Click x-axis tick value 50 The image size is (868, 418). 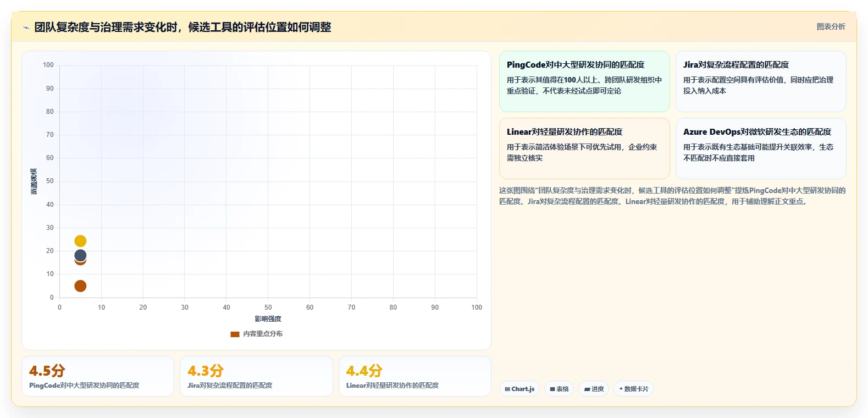coord(268,307)
